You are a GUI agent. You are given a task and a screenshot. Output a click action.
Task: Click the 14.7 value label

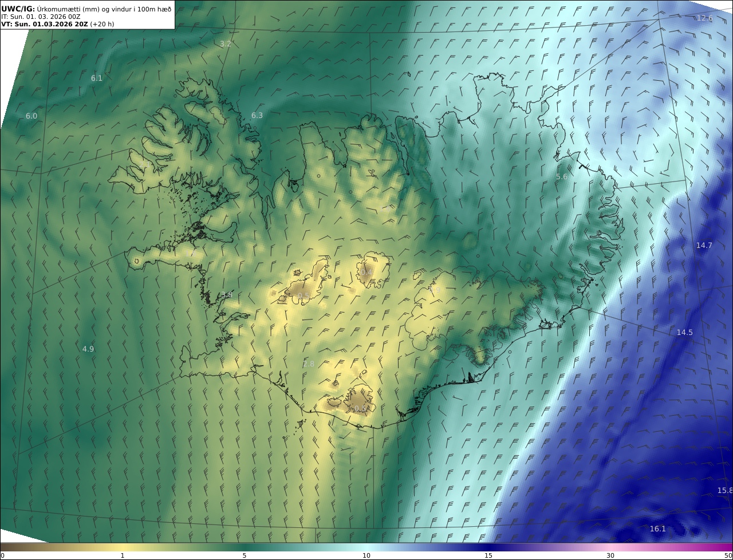pyautogui.click(x=704, y=245)
